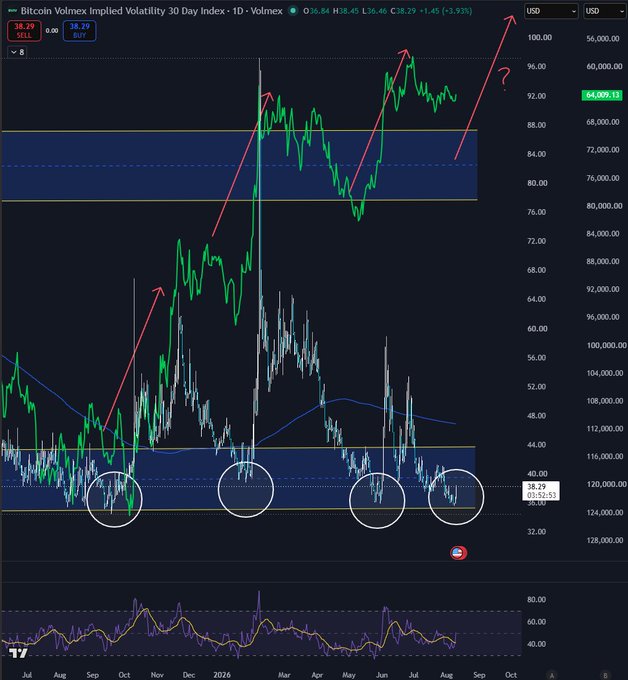Click the symbol logo before the Bitcoin Volmex title
The height and width of the screenshot is (680, 628).
click(x=12, y=11)
